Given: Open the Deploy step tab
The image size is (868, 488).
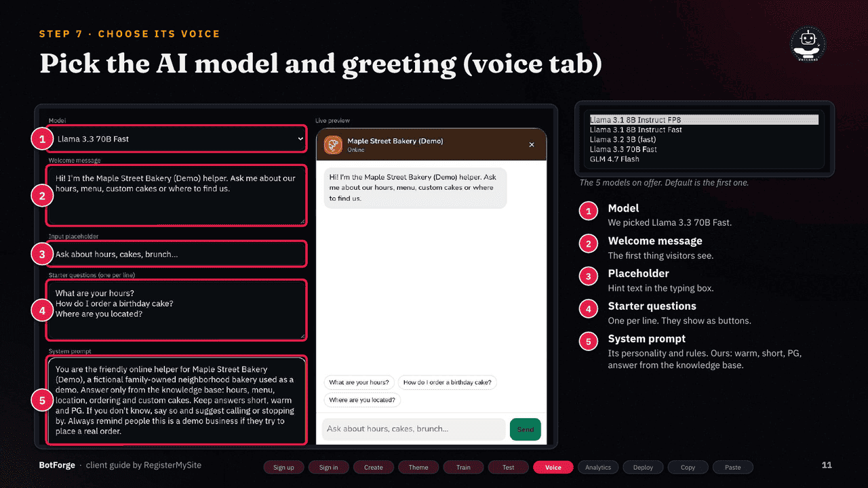Looking at the screenshot, I should [x=643, y=467].
